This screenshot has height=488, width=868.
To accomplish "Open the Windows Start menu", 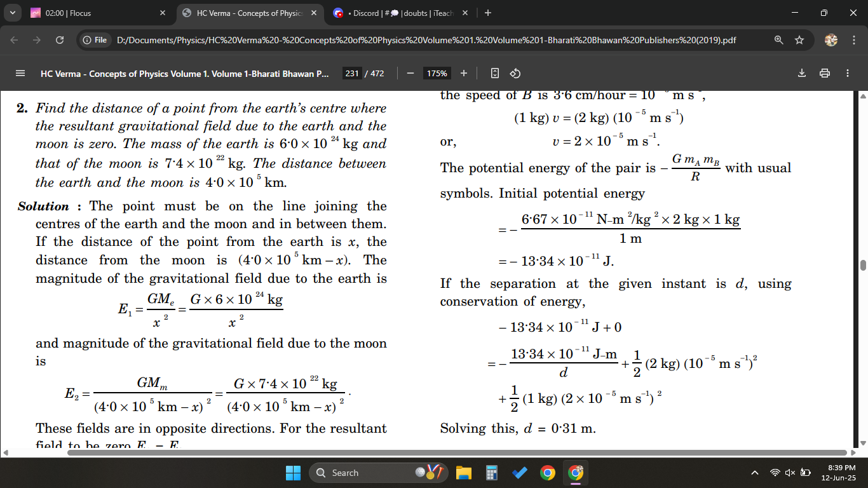I will (293, 473).
